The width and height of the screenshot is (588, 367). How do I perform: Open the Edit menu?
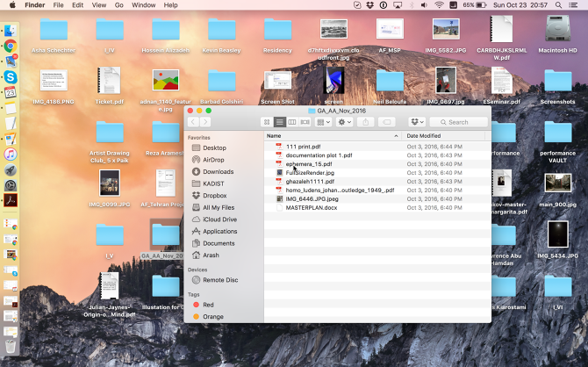click(x=77, y=5)
